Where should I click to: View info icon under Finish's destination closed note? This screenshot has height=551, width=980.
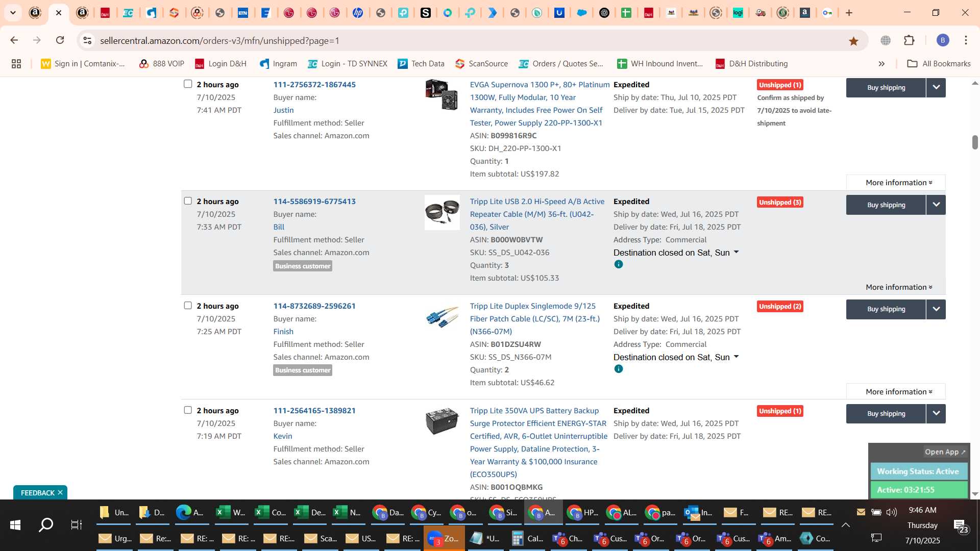(x=619, y=369)
